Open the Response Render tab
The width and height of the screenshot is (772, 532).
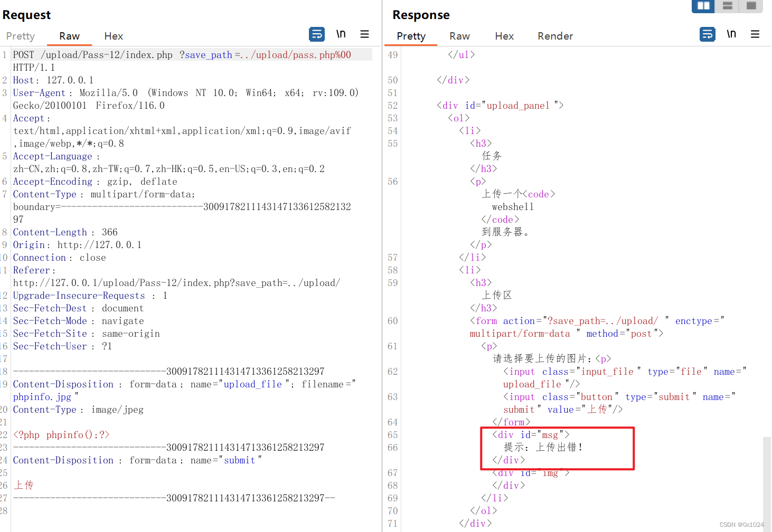(555, 36)
